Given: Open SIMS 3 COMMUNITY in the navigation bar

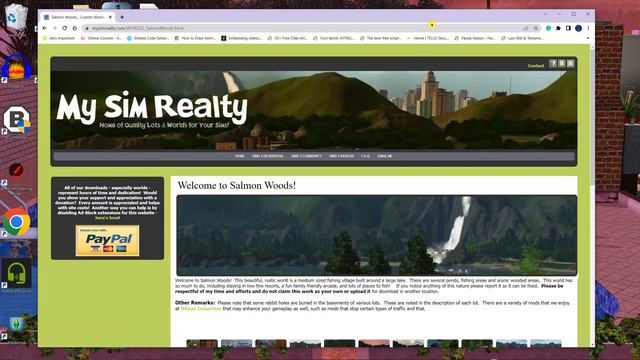Looking at the screenshot, I should pyautogui.click(x=306, y=156).
